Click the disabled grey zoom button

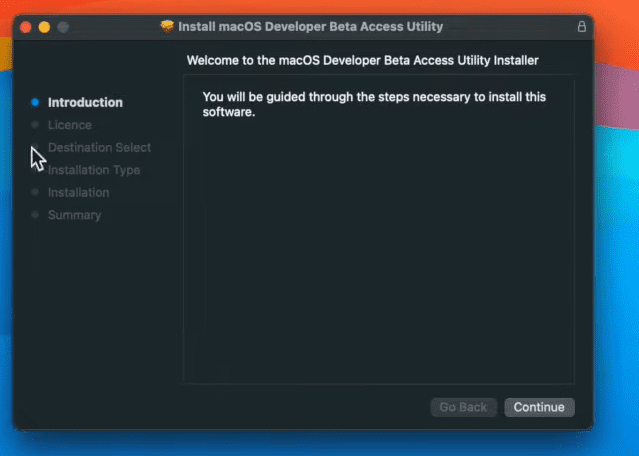63,27
